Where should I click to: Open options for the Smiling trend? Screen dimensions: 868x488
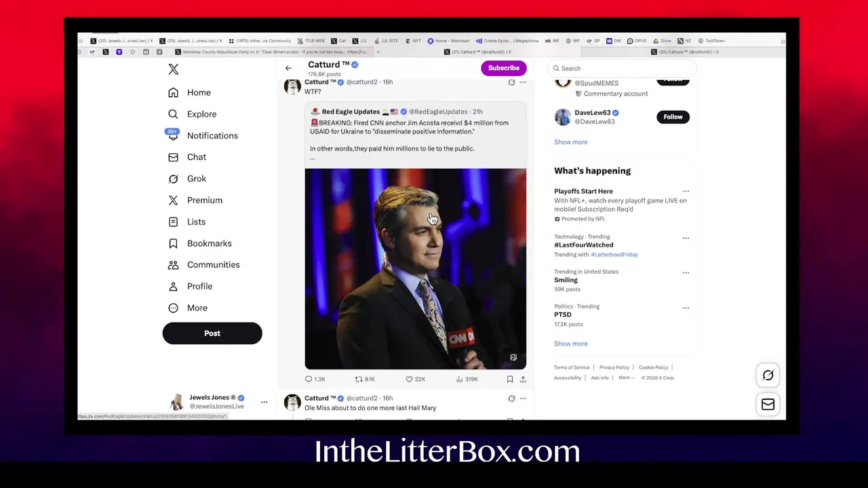tap(686, 272)
